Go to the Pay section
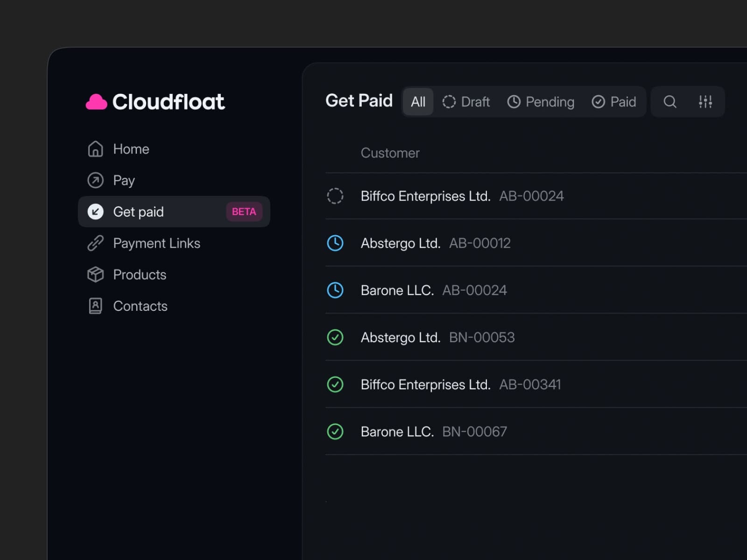This screenshot has height=560, width=747. point(124,181)
